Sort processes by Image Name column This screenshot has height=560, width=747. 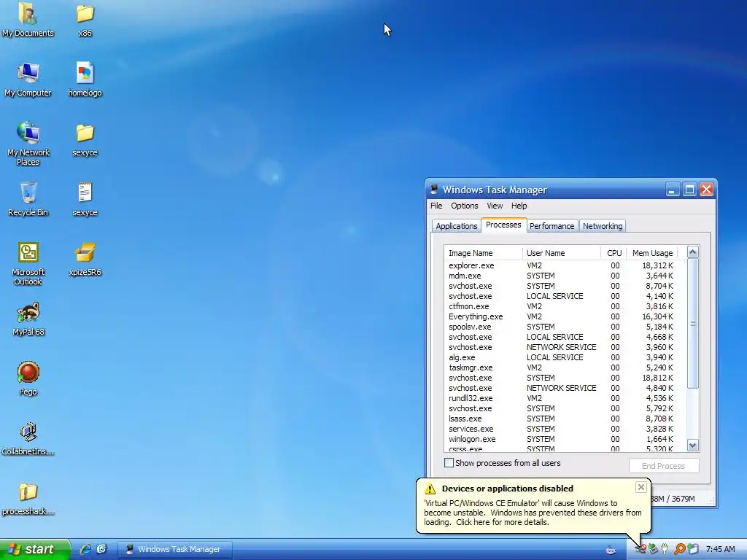pyautogui.click(x=483, y=253)
